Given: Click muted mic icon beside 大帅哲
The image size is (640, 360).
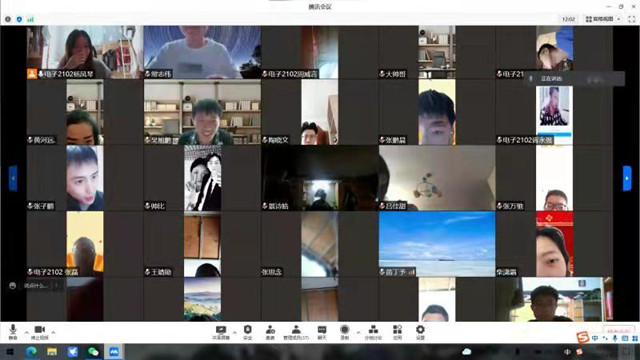Looking at the screenshot, I should pyautogui.click(x=382, y=74).
